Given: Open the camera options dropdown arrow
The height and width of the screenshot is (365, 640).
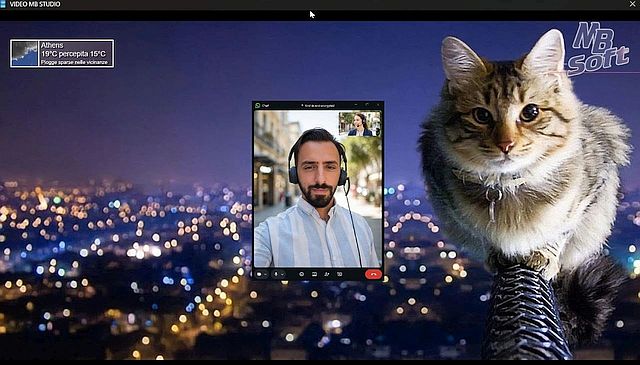Looking at the screenshot, I should pyautogui.click(x=265, y=274).
